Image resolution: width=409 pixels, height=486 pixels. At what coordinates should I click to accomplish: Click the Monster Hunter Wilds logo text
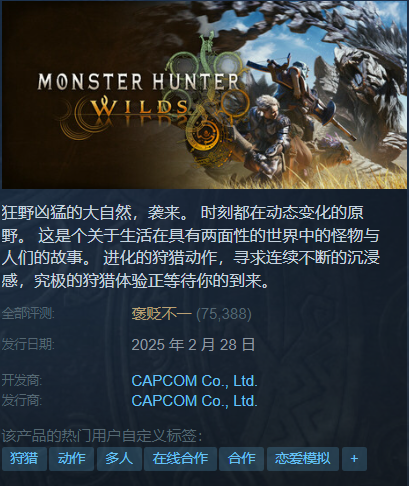138,95
